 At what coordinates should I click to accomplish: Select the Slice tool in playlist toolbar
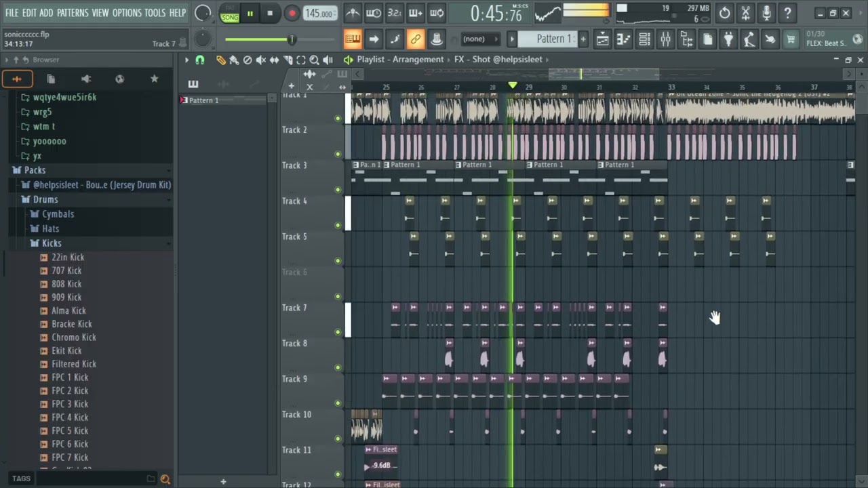288,60
